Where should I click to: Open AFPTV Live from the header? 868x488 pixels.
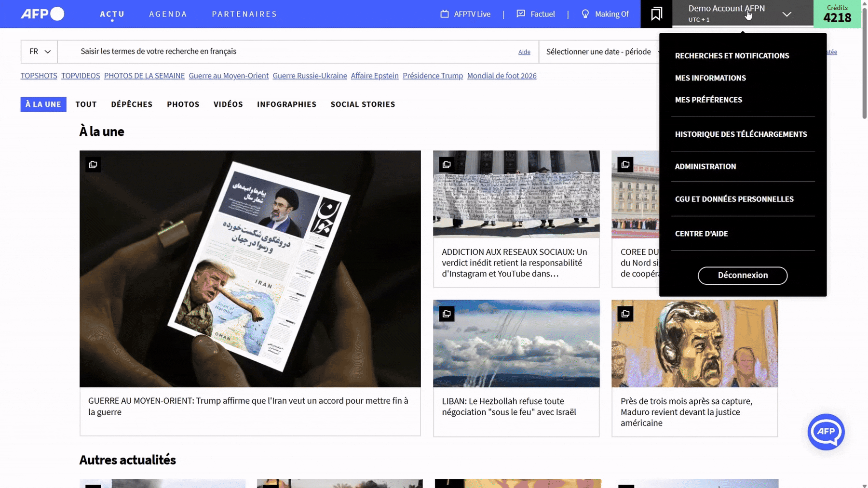[x=465, y=14]
